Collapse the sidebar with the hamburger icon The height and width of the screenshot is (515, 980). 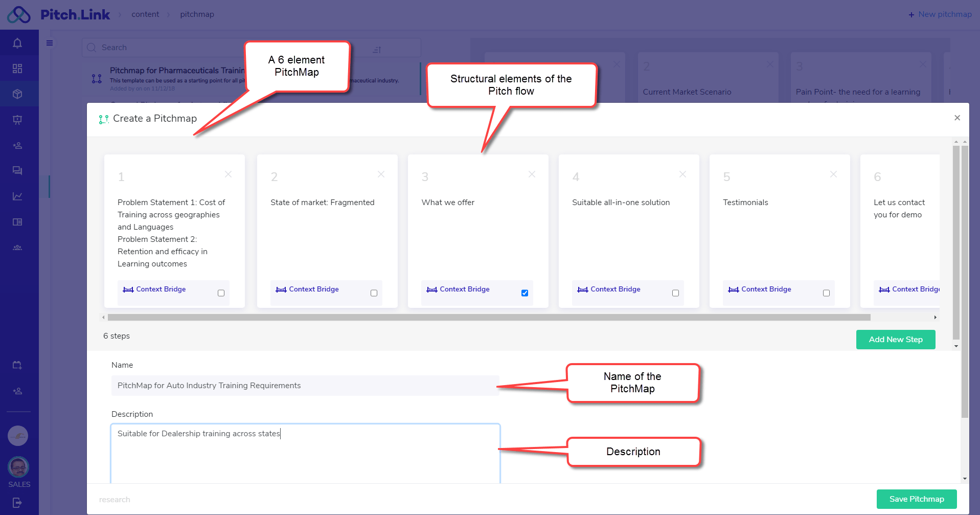click(50, 43)
